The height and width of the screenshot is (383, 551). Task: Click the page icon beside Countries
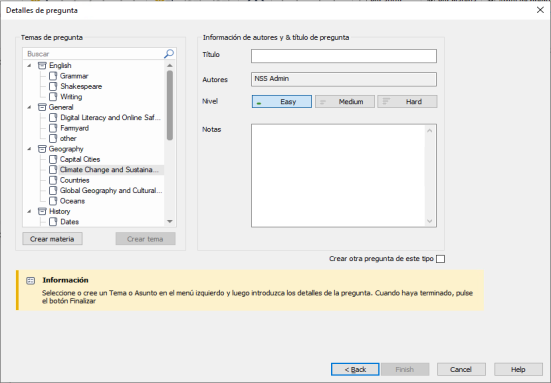tap(53, 180)
